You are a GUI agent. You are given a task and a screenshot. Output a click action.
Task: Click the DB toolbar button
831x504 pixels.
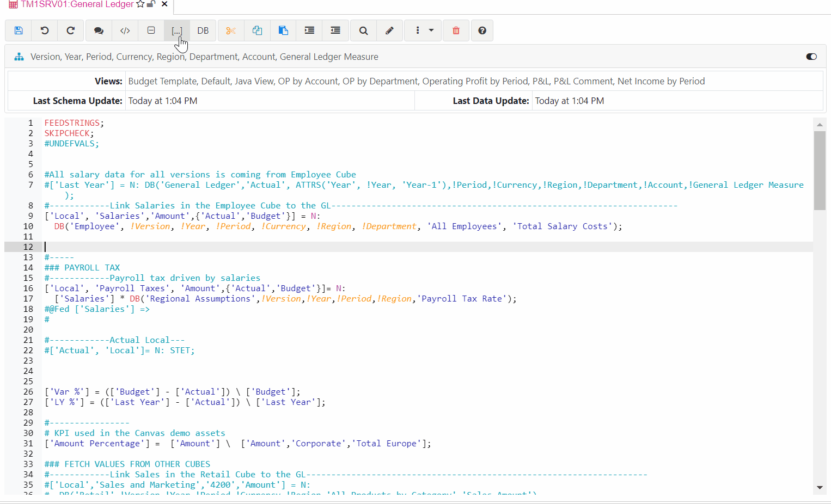point(203,30)
